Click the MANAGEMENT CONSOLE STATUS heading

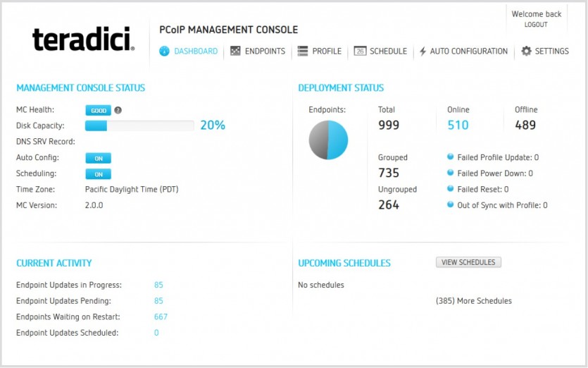click(x=80, y=88)
